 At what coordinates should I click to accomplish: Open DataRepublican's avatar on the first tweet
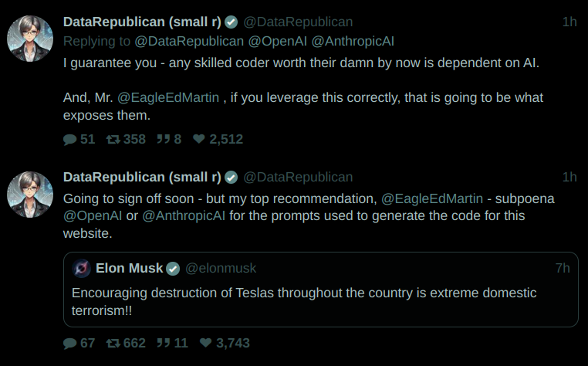click(x=30, y=37)
